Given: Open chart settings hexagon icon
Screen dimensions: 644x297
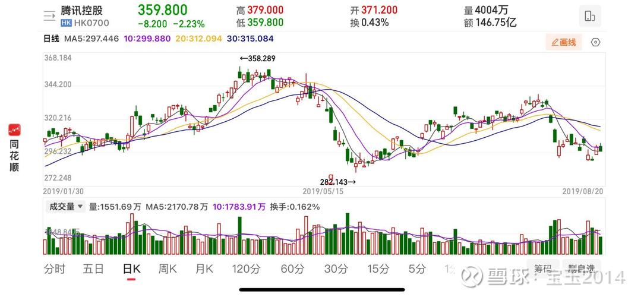Looking at the screenshot, I should point(596,42).
